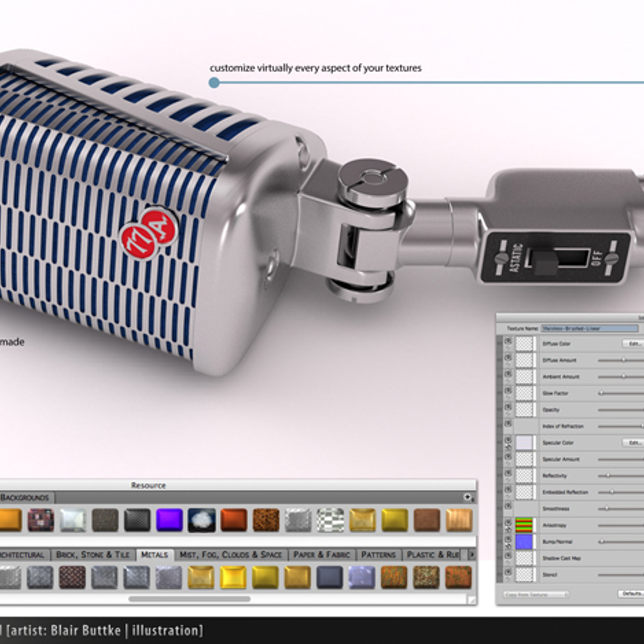
Task: Click Edit button for Specular Color
Action: coord(634,443)
